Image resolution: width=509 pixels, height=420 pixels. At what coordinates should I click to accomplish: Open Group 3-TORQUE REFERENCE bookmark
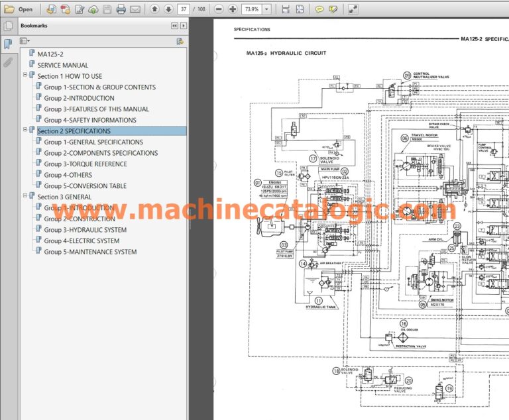click(x=85, y=164)
